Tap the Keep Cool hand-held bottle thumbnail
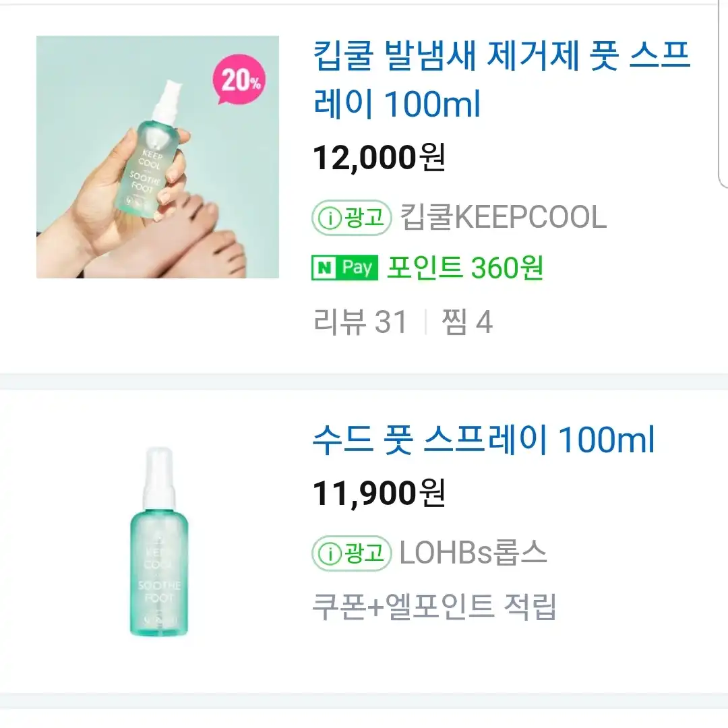The height and width of the screenshot is (728, 728). pyautogui.click(x=157, y=157)
